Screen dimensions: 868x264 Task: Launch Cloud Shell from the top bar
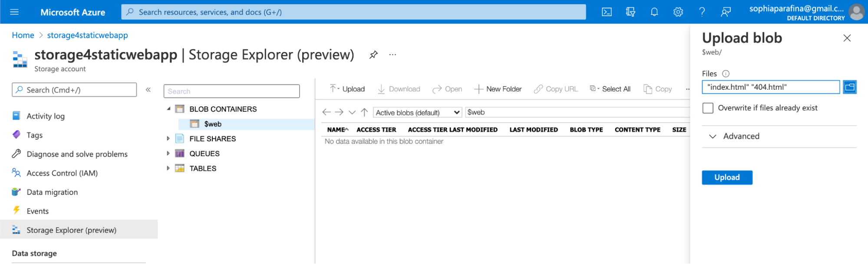click(607, 12)
